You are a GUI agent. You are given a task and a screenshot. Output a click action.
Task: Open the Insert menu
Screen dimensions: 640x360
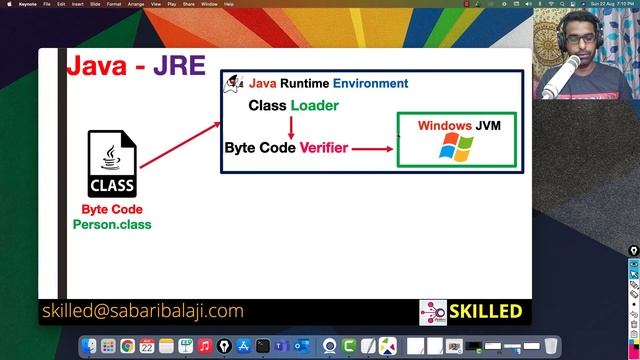tap(78, 4)
